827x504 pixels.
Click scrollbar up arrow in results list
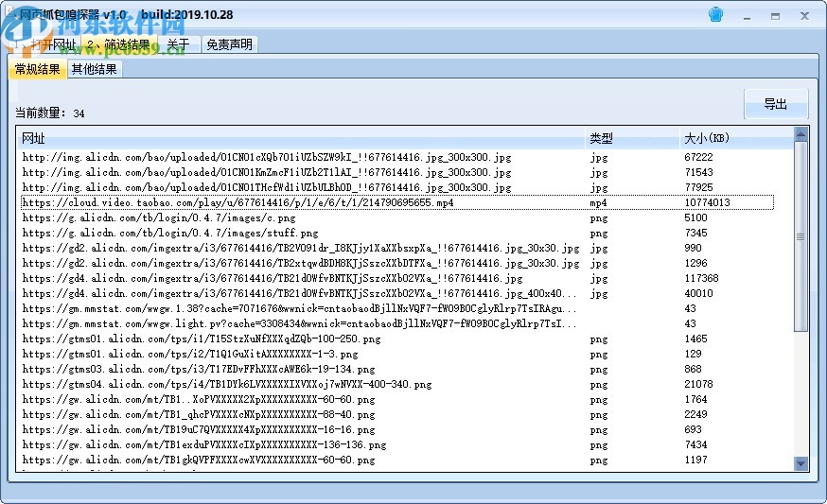click(x=801, y=133)
